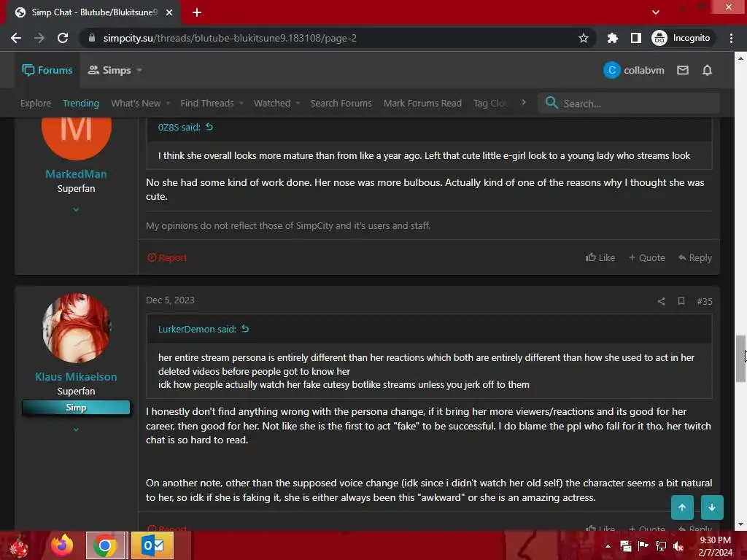The image size is (747, 560).
Task: Toggle the browser side panel icon
Action: pos(635,38)
